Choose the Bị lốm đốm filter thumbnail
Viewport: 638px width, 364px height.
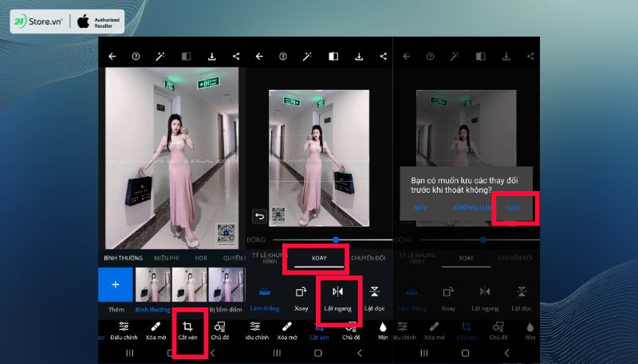226,284
